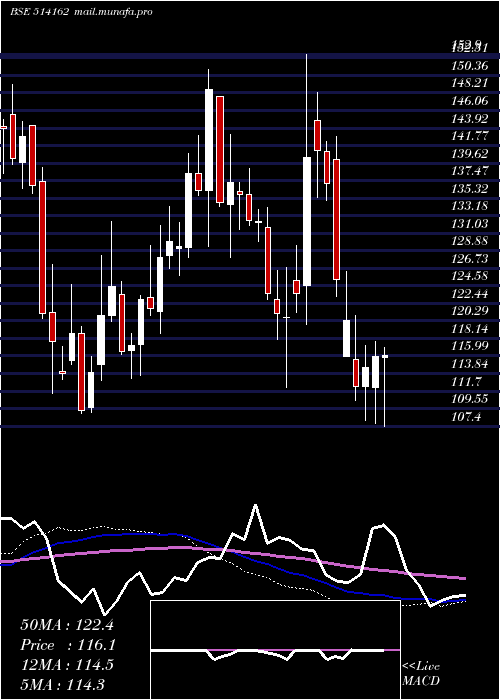The width and height of the screenshot is (500, 700).
Task: Click the 139.62 price level label
Action: pyautogui.click(x=469, y=154)
